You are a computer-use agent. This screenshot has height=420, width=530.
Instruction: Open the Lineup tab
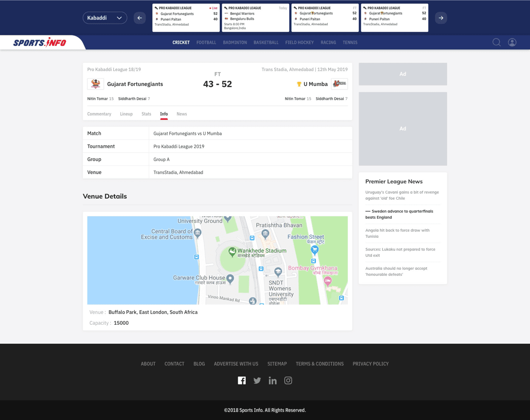click(126, 114)
